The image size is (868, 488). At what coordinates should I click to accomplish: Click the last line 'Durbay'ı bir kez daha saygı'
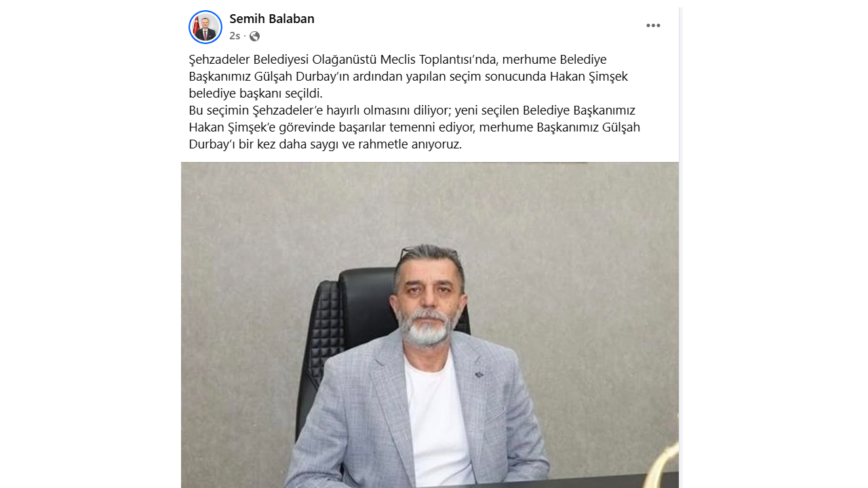click(325, 144)
